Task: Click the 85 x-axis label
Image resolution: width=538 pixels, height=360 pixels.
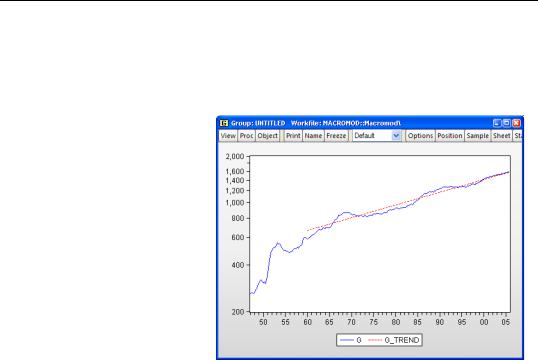Action: click(417, 323)
